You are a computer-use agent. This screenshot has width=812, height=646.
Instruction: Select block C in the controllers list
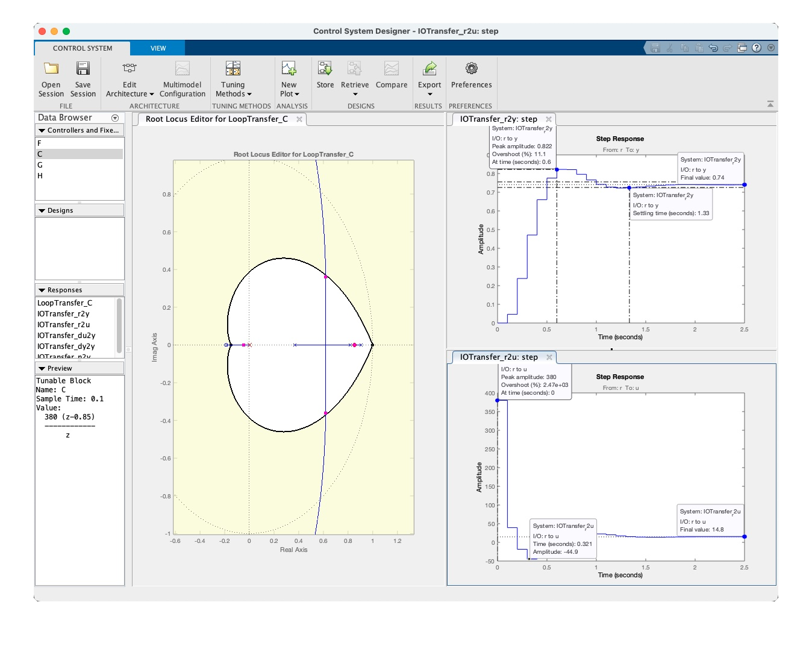pyautogui.click(x=79, y=154)
